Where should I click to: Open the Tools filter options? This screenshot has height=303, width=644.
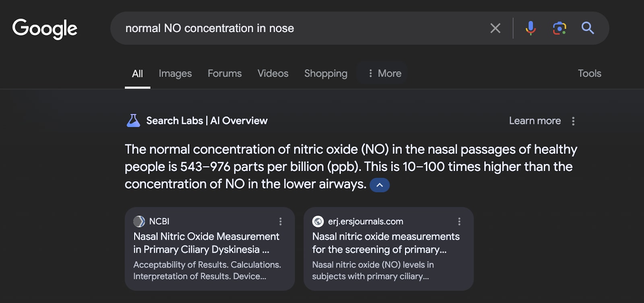[589, 74]
